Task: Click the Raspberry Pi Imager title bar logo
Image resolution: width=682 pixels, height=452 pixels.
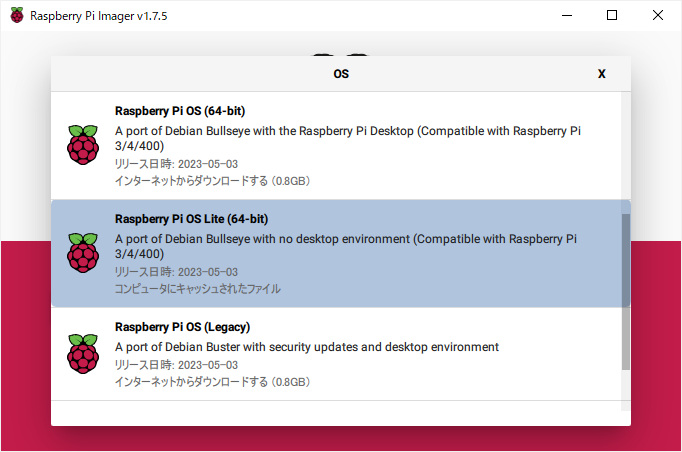Action: 17,16
